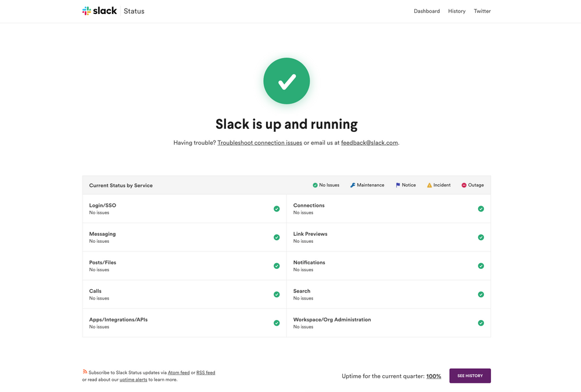Open the Troubleshoot connection issues link
581x392 pixels.
[260, 142]
